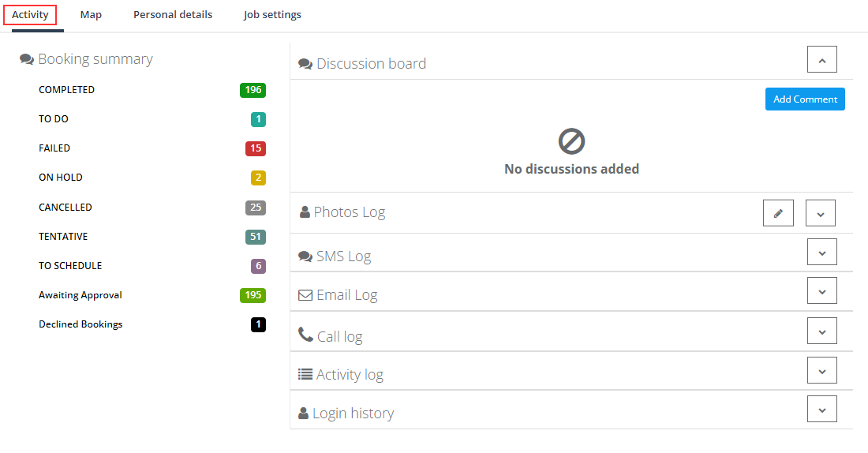Open the green COMPLETED 196 badge

(253, 90)
